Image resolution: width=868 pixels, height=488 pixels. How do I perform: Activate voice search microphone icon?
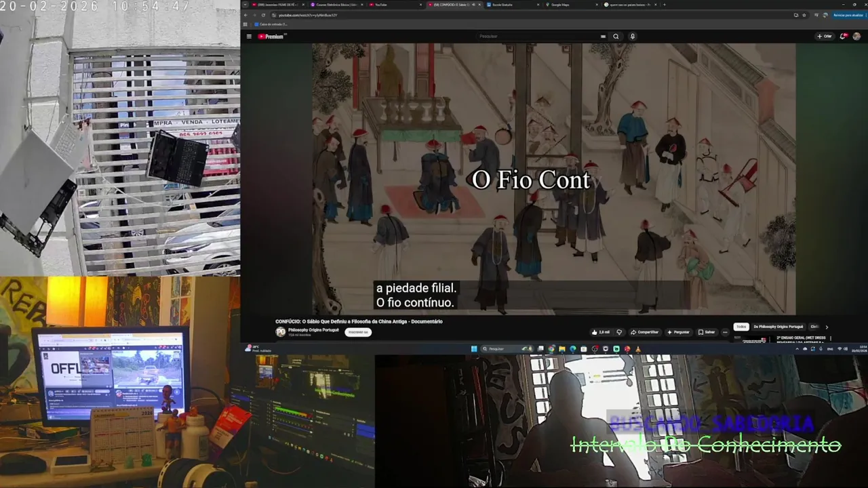(x=633, y=37)
